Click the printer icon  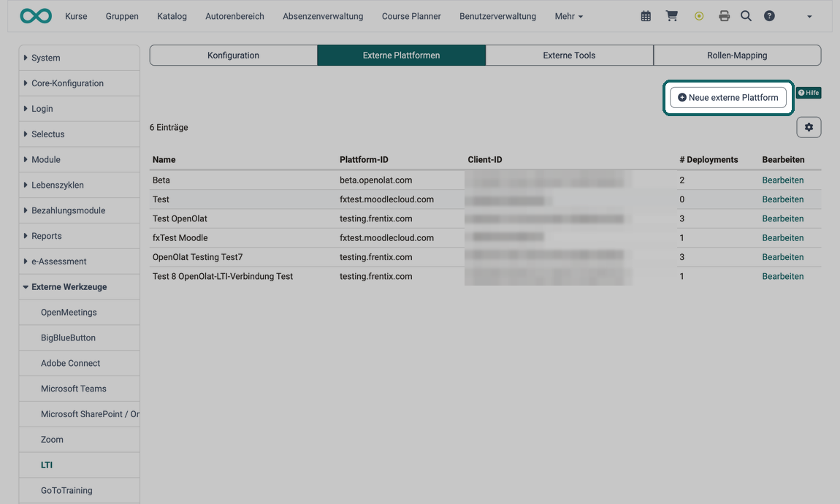tap(724, 16)
